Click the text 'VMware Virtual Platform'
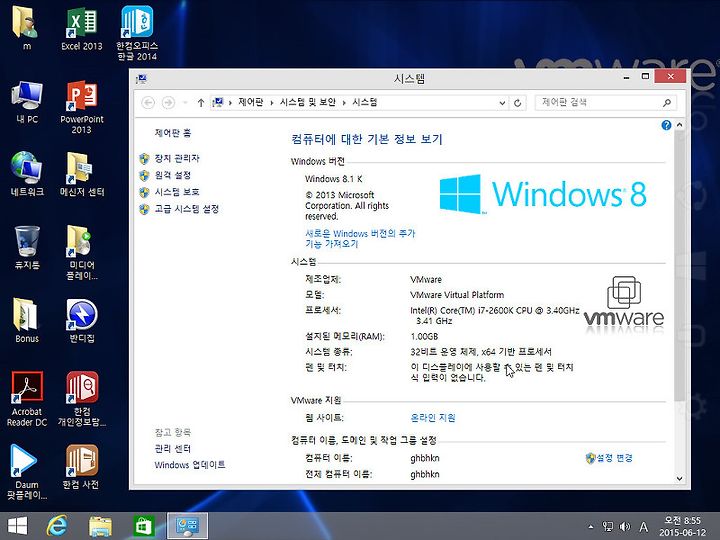 point(457,295)
